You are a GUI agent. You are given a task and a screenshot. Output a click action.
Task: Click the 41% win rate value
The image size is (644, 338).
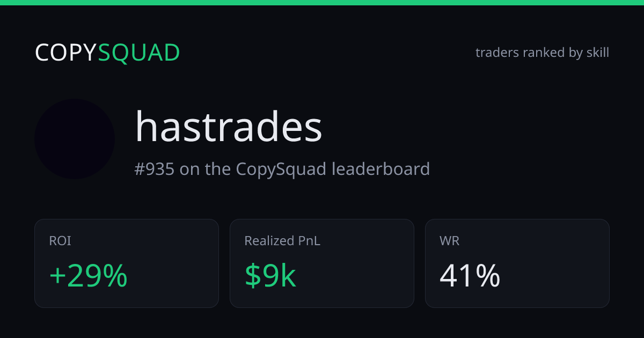pyautogui.click(x=470, y=276)
